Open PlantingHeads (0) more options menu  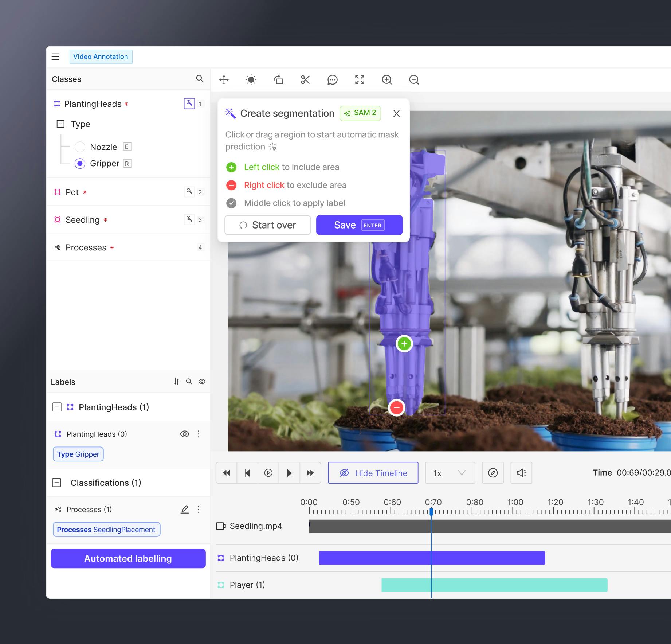click(x=199, y=434)
